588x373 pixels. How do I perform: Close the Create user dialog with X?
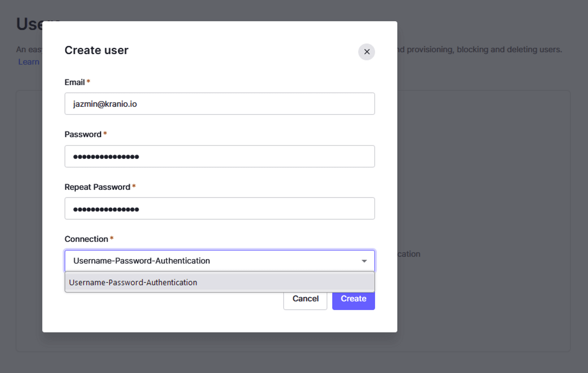[x=366, y=52]
